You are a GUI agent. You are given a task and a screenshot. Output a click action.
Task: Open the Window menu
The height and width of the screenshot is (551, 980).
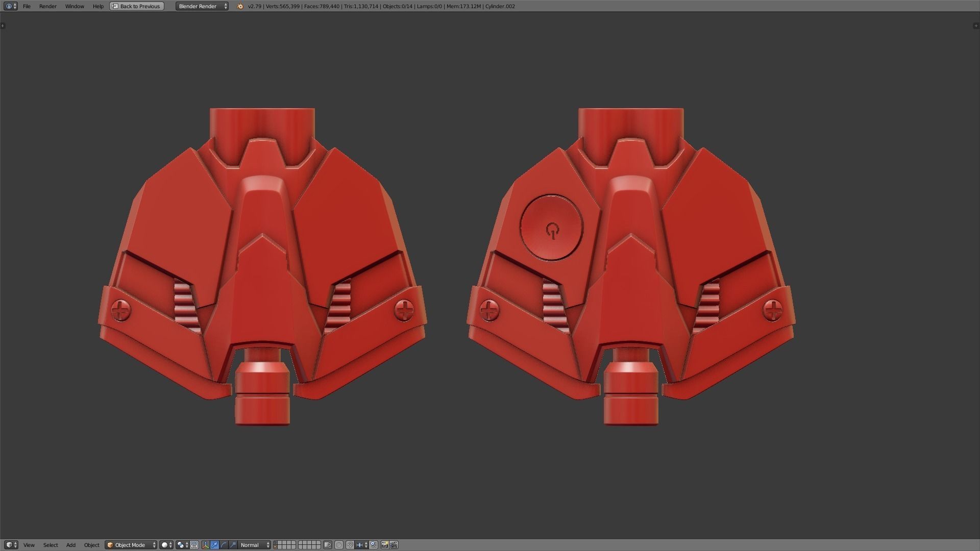pyautogui.click(x=75, y=6)
